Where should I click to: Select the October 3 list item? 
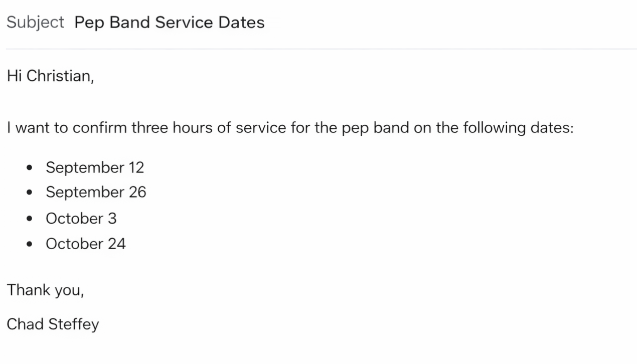point(81,219)
